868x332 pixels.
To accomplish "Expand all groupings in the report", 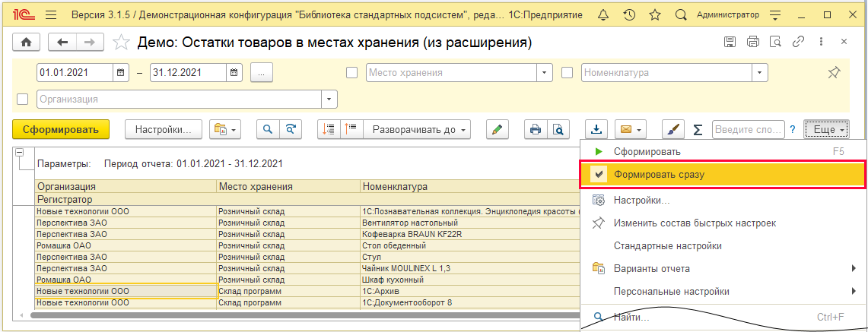I will click(x=351, y=129).
